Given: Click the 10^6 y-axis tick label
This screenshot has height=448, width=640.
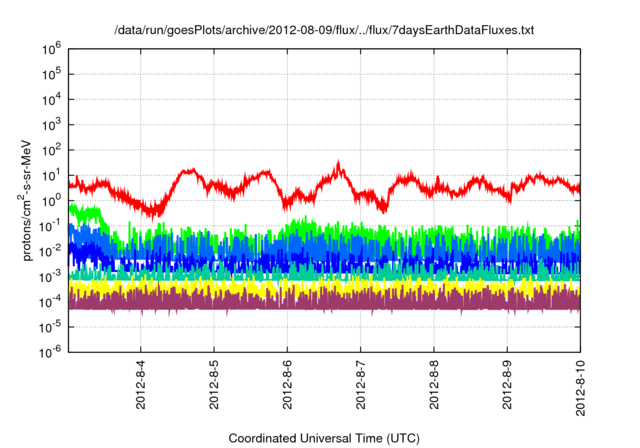Looking at the screenshot, I should 52,49.
